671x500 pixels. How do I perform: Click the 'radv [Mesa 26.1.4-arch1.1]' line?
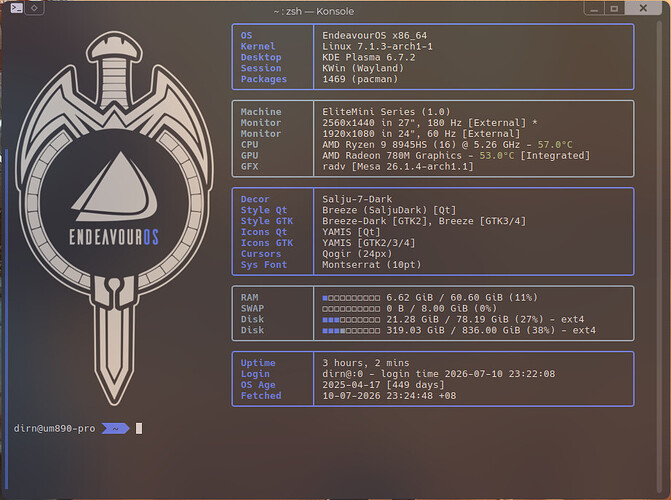398,167
